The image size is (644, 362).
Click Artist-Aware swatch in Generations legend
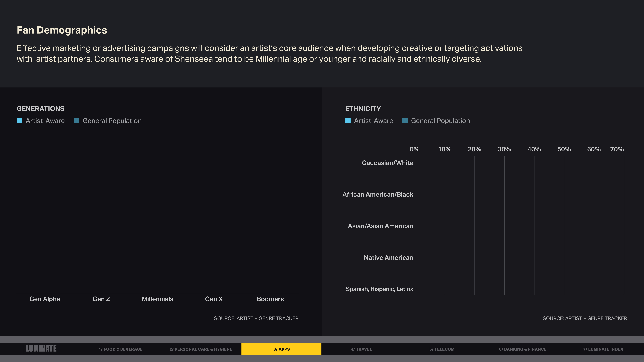point(20,121)
